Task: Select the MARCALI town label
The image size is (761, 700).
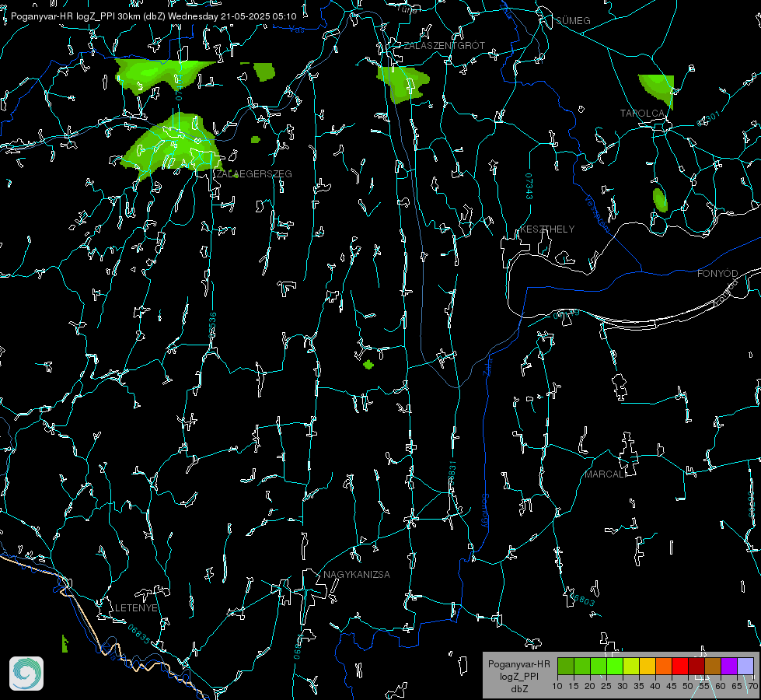Action: point(606,474)
